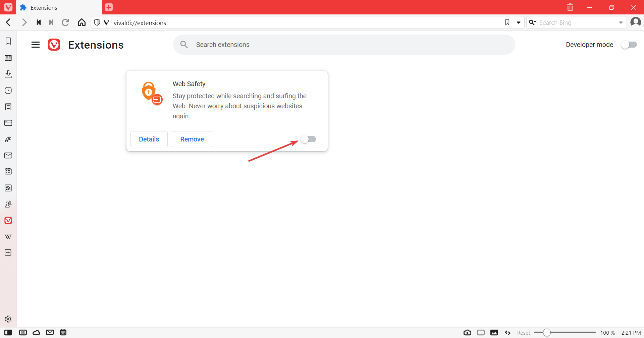Expand the address bar dropdown
Viewport: 644px width, 338px height.
pos(519,22)
